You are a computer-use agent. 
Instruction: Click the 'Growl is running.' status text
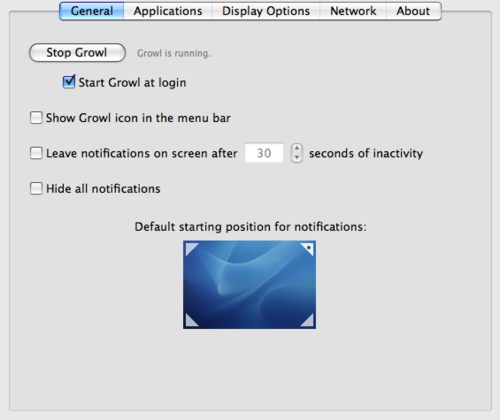click(174, 53)
